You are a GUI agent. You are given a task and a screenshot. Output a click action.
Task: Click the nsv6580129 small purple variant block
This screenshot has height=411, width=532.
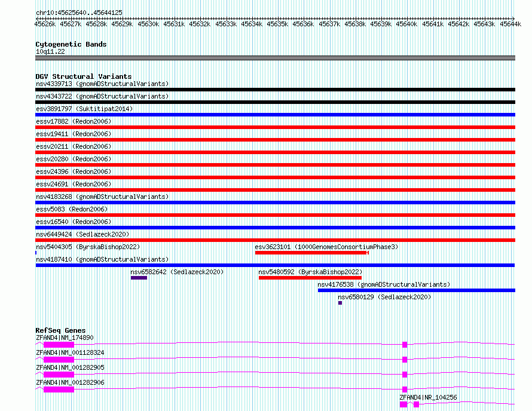(340, 303)
